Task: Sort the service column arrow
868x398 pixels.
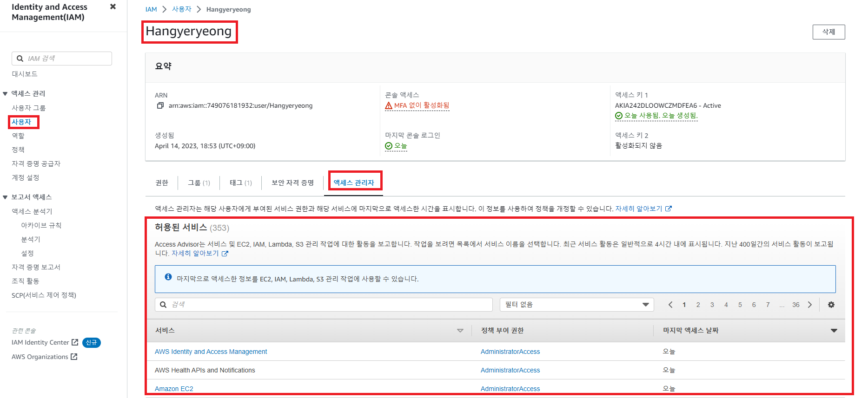Action: point(460,331)
